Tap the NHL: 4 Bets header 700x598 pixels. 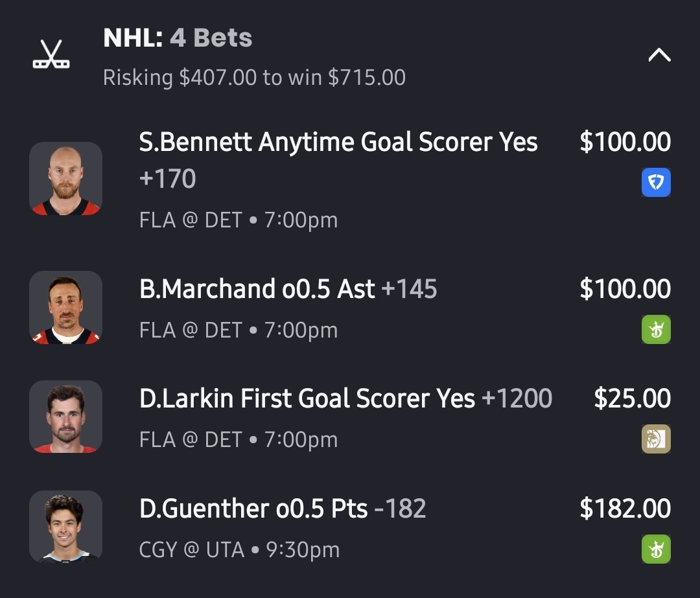point(178,39)
